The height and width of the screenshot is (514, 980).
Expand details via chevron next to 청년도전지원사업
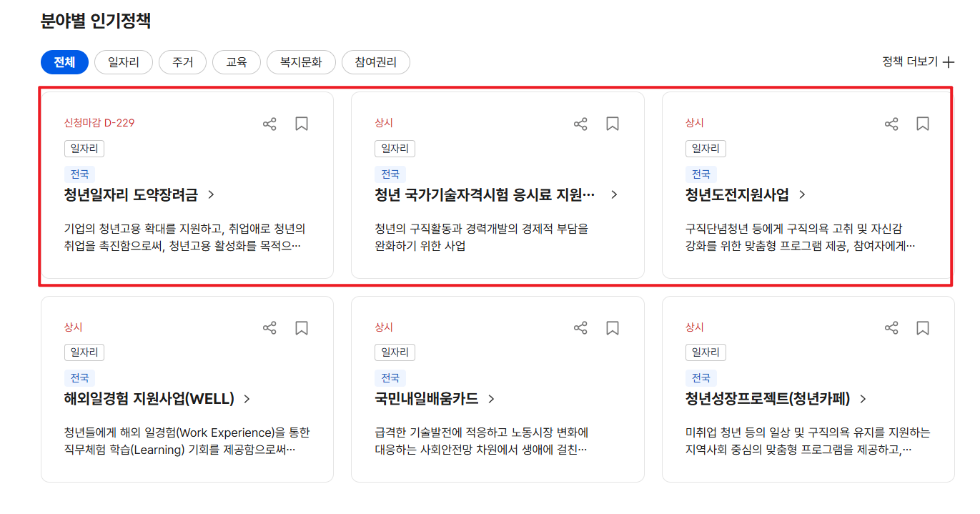point(802,194)
